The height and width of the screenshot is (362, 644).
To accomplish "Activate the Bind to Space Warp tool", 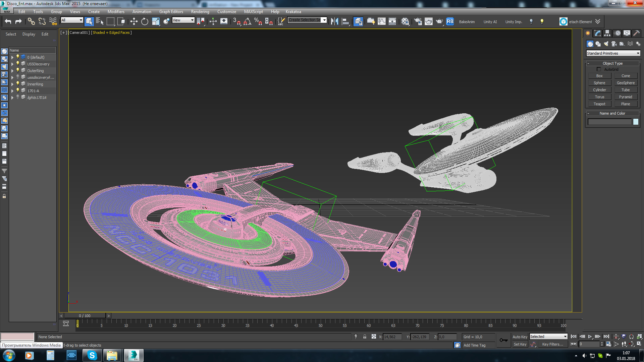I will click(x=53, y=21).
